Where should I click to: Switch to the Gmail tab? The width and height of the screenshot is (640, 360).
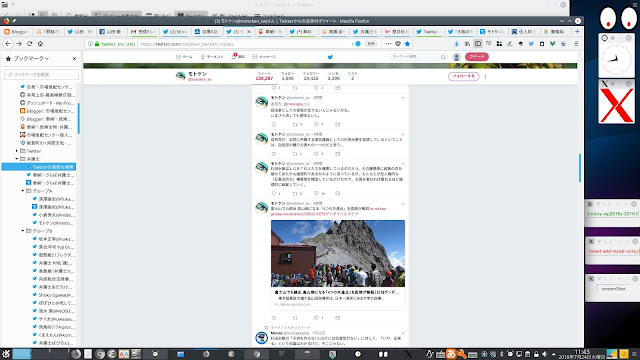point(143,31)
